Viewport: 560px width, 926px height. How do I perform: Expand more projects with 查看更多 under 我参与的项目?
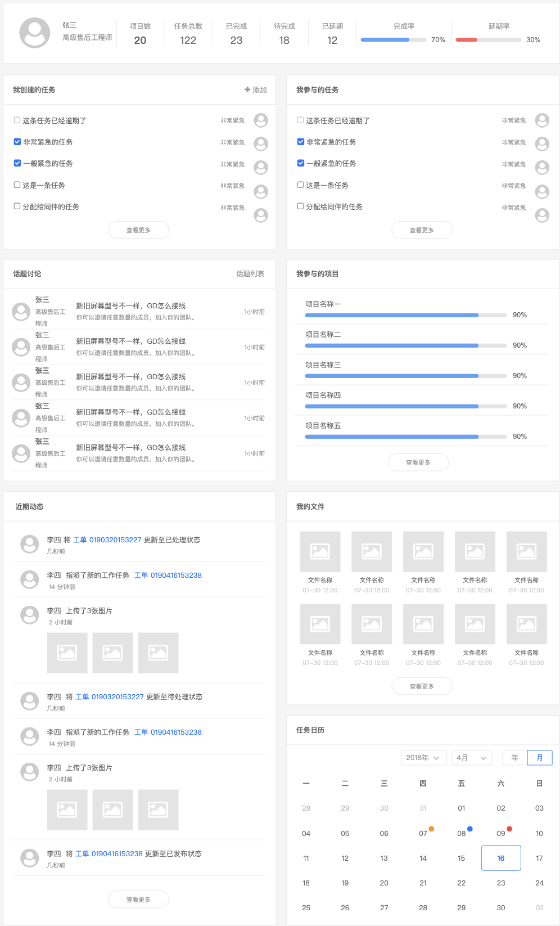pos(418,462)
